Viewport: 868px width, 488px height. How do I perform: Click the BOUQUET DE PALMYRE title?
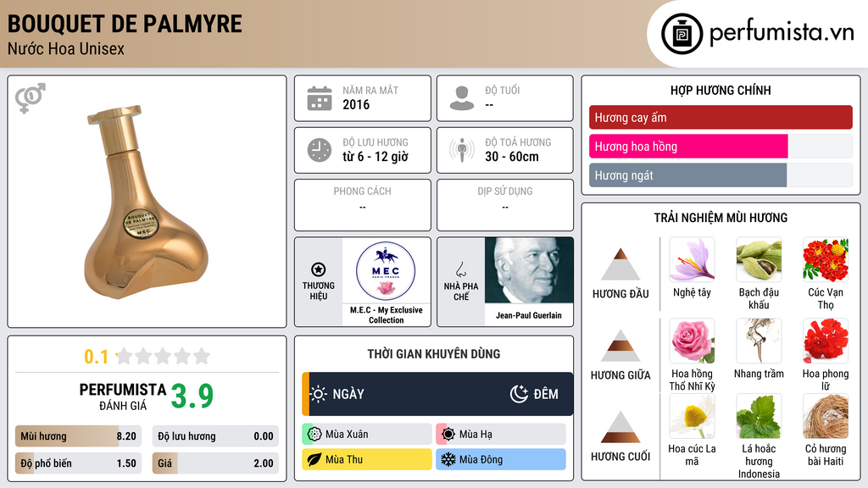click(125, 25)
